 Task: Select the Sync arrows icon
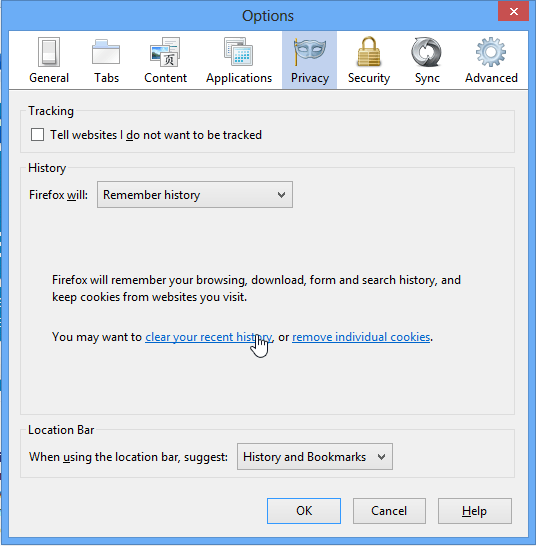coord(427,52)
